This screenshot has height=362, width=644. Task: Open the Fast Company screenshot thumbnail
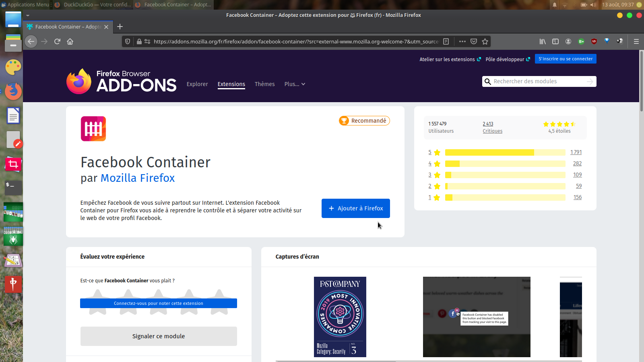[340, 317]
